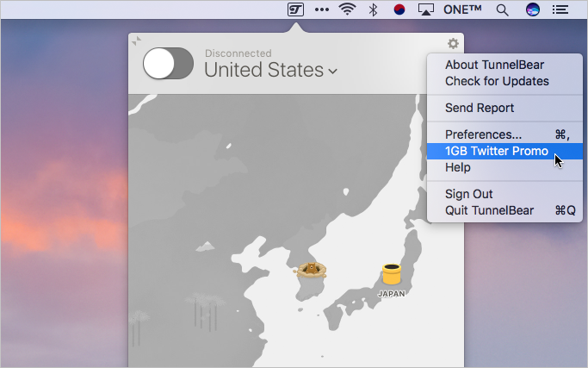Open Notification Center list icon
The height and width of the screenshot is (368, 588).
(x=560, y=9)
